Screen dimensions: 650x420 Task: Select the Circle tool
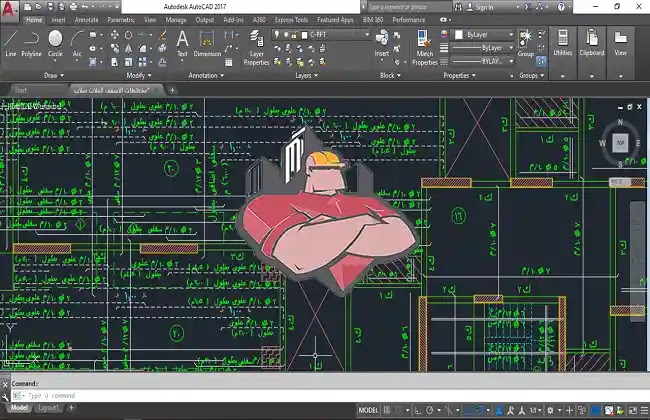[x=55, y=44]
